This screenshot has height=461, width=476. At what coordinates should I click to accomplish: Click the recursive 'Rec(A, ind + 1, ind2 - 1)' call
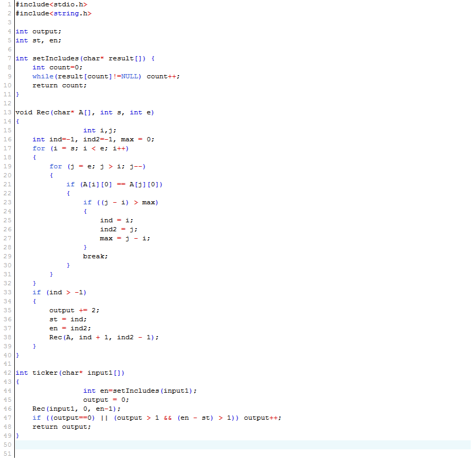(104, 337)
